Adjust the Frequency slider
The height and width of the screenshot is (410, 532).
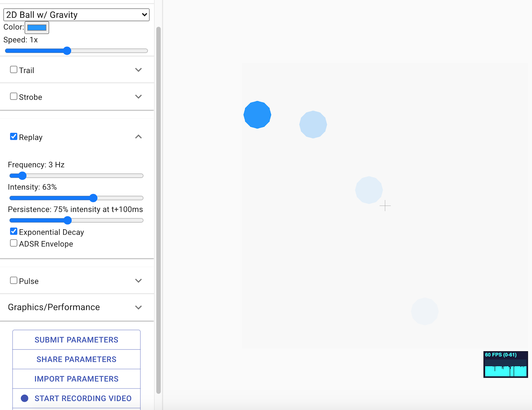click(x=76, y=176)
